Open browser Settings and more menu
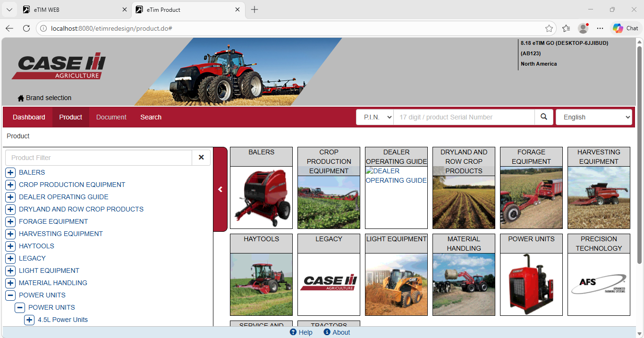Viewport: 644px width, 338px height. coord(600,28)
